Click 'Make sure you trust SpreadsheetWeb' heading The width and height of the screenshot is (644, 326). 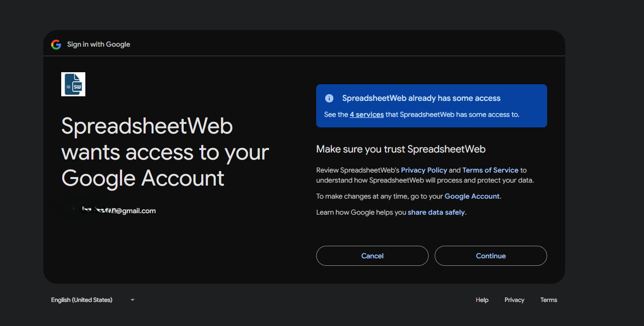point(401,149)
